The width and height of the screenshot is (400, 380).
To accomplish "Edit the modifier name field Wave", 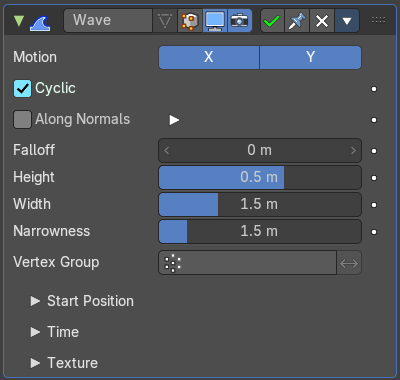I will tap(108, 20).
